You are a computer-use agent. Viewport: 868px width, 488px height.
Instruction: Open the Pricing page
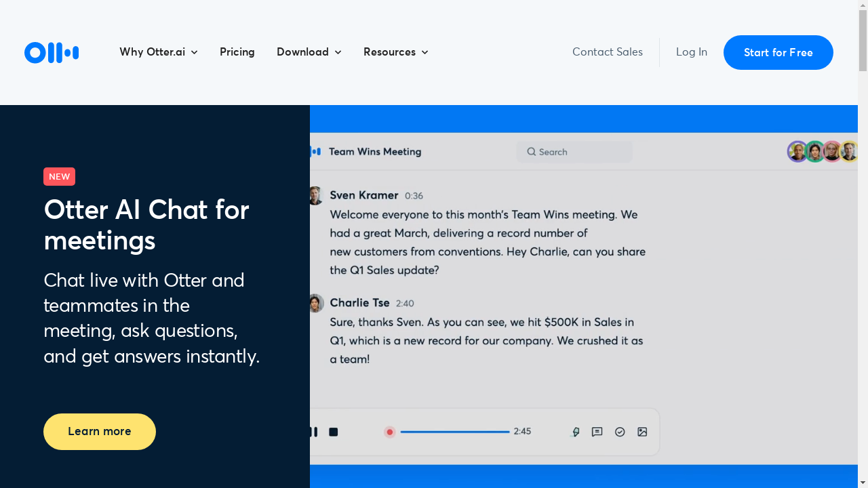tap(237, 52)
